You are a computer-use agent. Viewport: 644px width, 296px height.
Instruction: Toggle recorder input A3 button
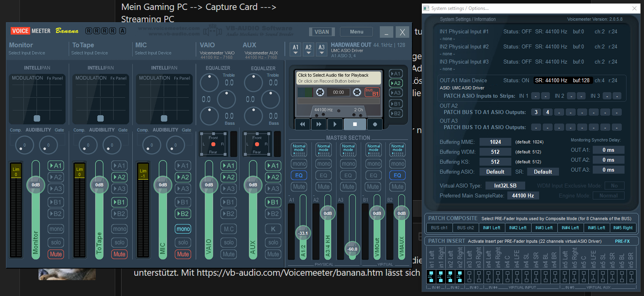[x=396, y=93]
